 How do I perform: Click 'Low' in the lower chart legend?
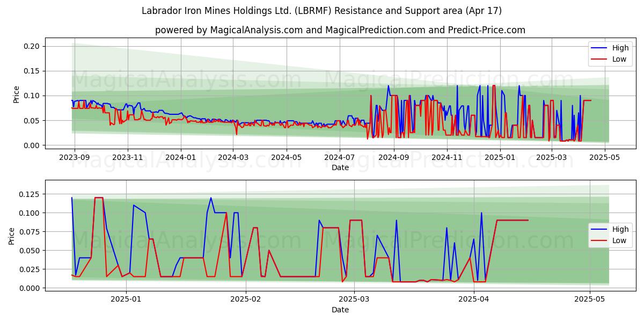619,241
